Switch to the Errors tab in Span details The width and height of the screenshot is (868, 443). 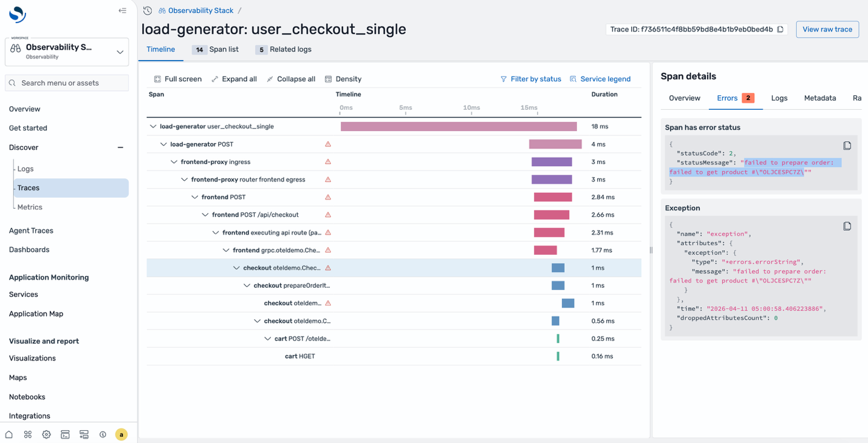pos(728,98)
